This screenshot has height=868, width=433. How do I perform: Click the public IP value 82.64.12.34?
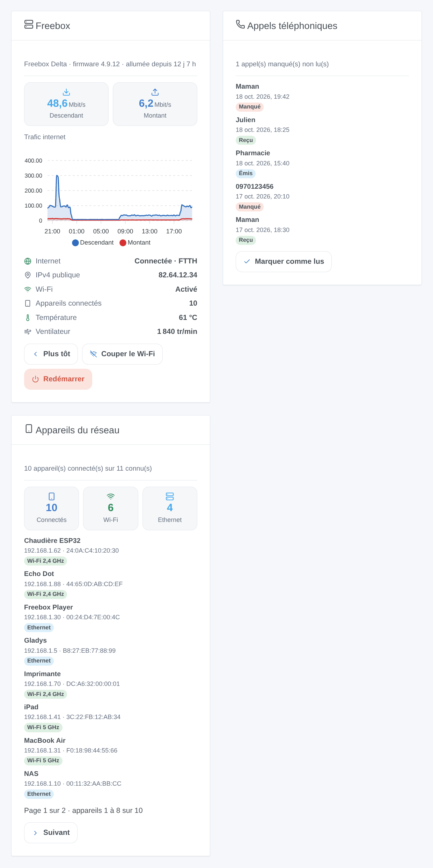[x=178, y=275]
